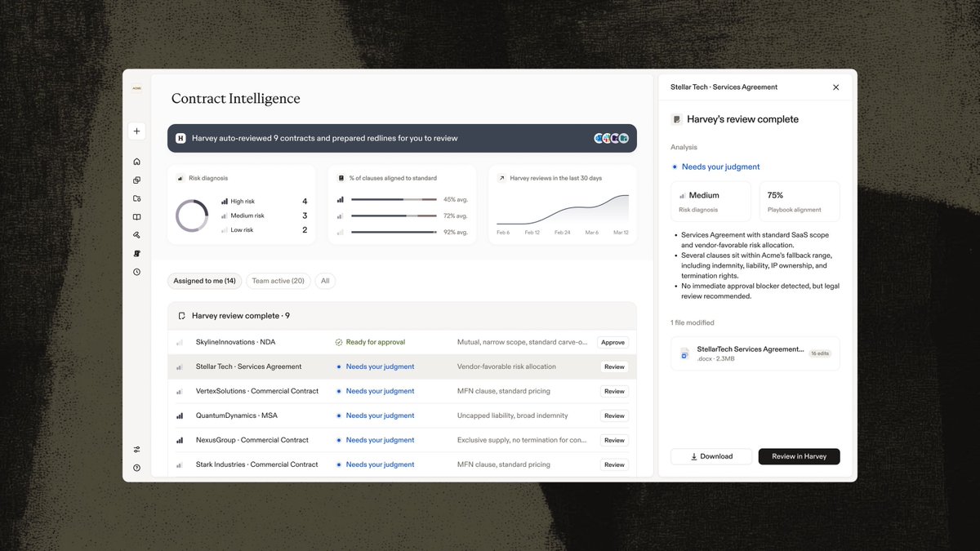Click the 45% avg. alignment bar
980x551 pixels.
click(x=394, y=199)
